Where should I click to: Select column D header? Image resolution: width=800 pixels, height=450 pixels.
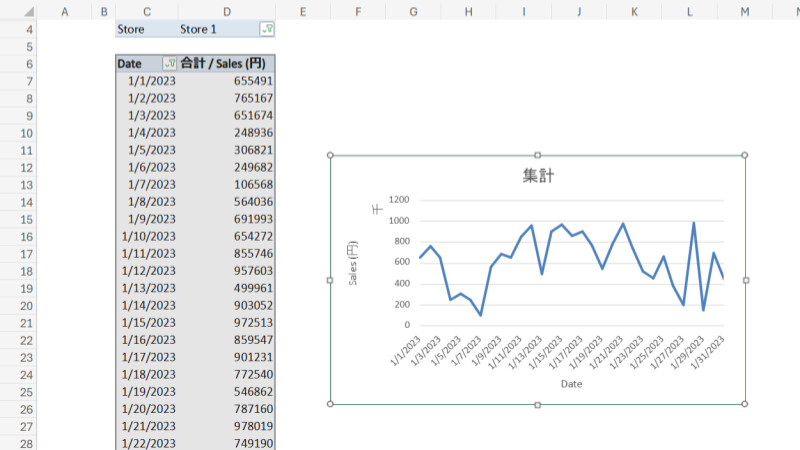pyautogui.click(x=227, y=11)
